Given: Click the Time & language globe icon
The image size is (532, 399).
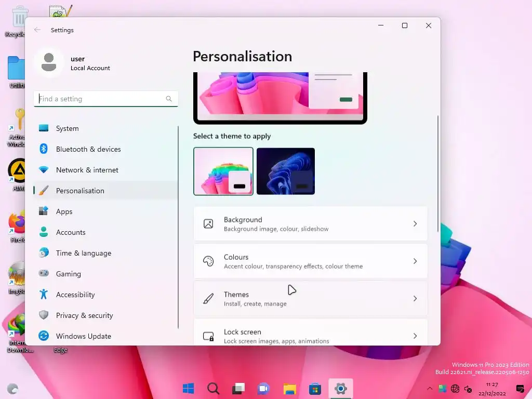Looking at the screenshot, I should (44, 253).
